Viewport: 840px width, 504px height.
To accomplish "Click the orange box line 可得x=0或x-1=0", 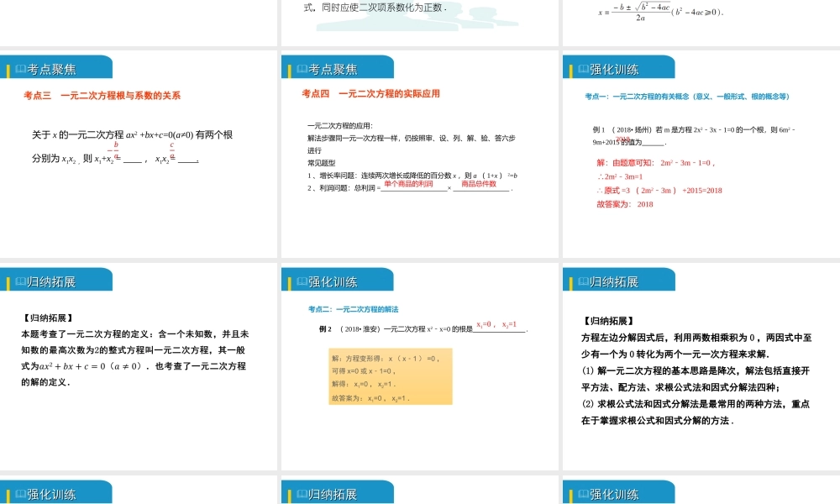I will click(363, 370).
